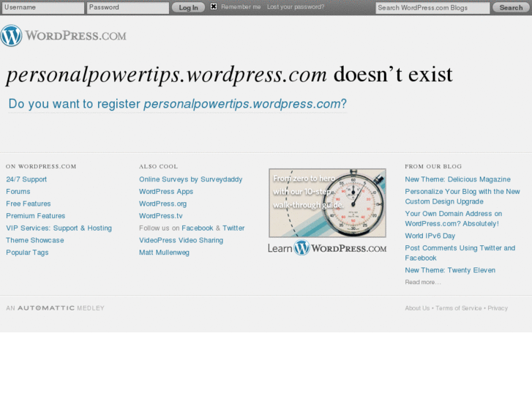Click the Automattic footer link

(46, 308)
